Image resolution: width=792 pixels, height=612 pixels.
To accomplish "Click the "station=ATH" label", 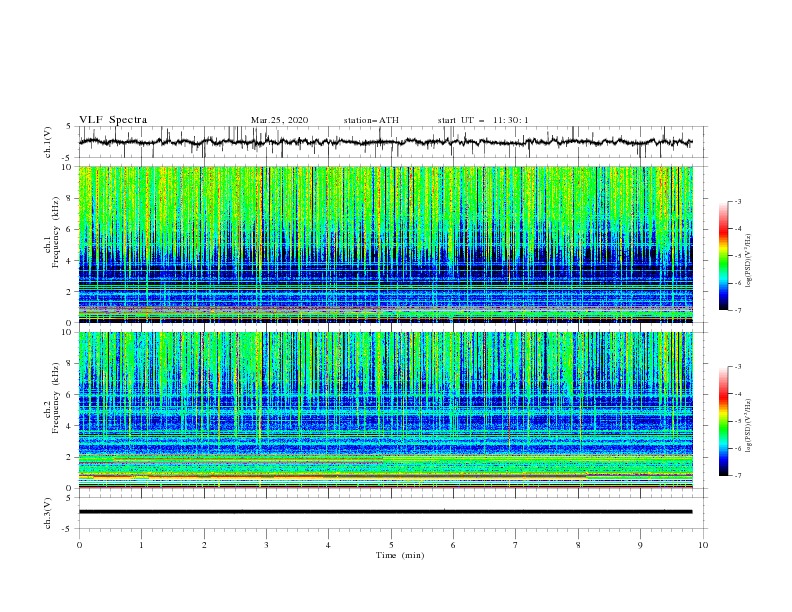I will (371, 120).
